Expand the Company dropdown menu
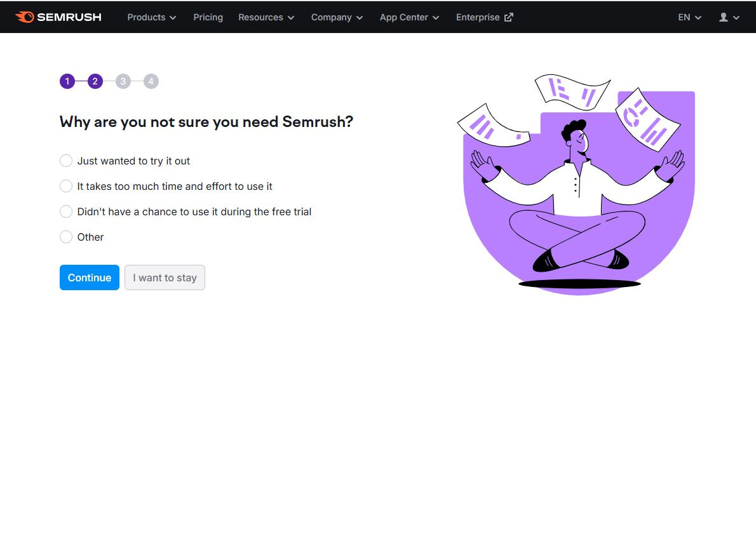The width and height of the screenshot is (756, 534). (337, 17)
